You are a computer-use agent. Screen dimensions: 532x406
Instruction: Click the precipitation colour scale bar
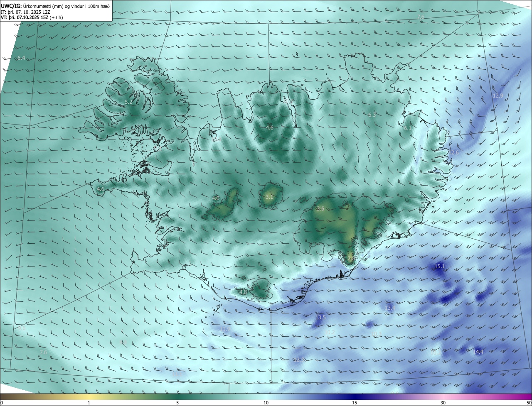coord(266,396)
